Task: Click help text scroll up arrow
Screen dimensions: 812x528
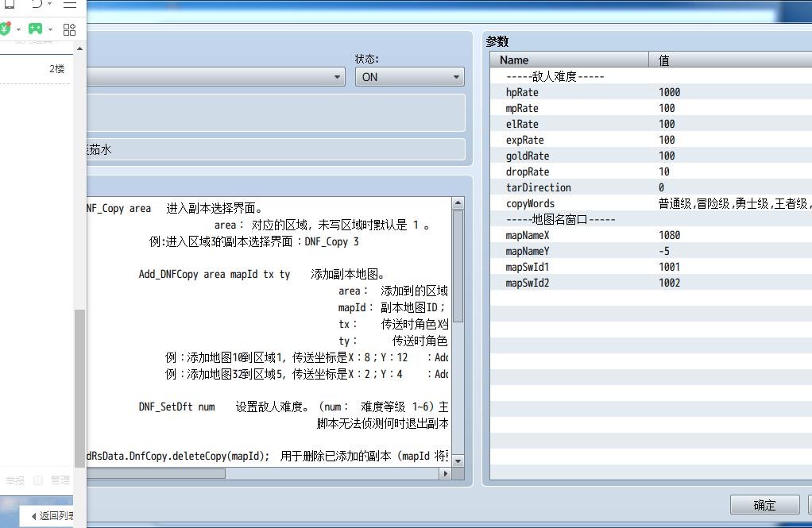Action: (x=458, y=203)
